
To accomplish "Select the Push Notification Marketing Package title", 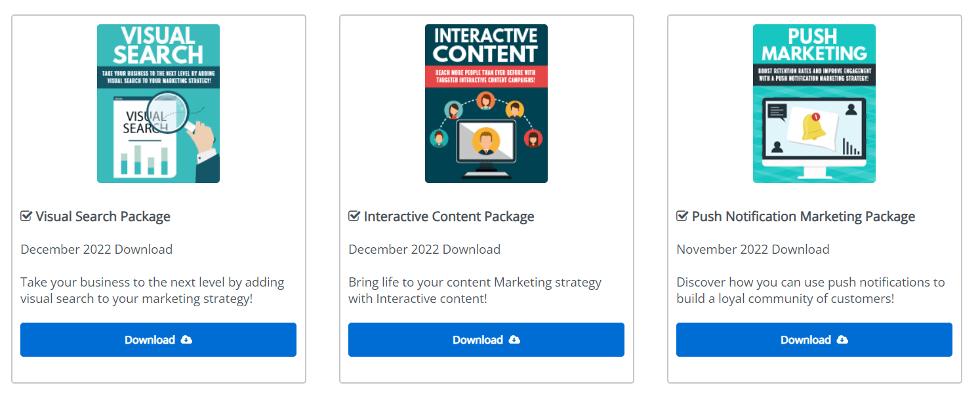I will pos(804,216).
